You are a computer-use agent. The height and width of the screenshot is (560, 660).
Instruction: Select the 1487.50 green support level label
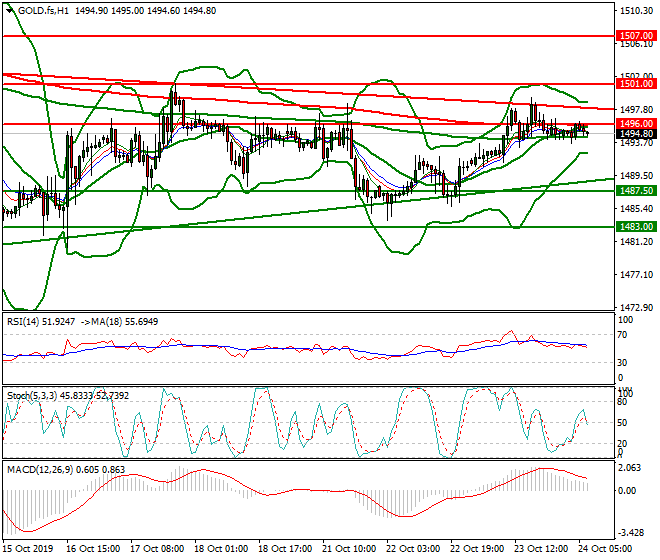636,191
